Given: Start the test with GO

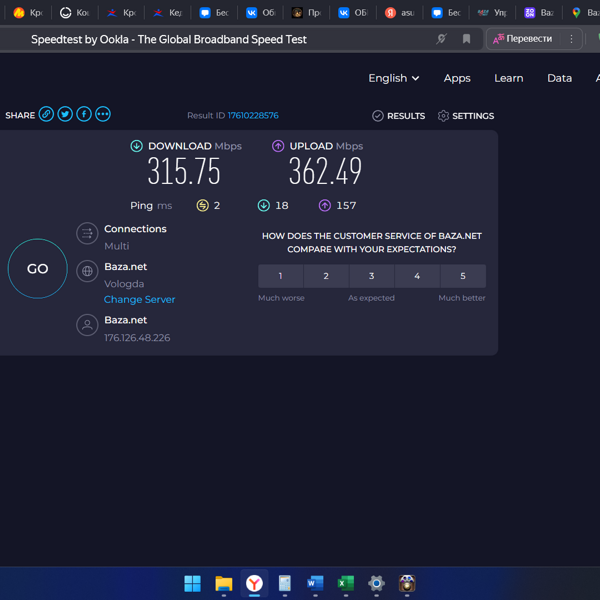Looking at the screenshot, I should [38, 269].
